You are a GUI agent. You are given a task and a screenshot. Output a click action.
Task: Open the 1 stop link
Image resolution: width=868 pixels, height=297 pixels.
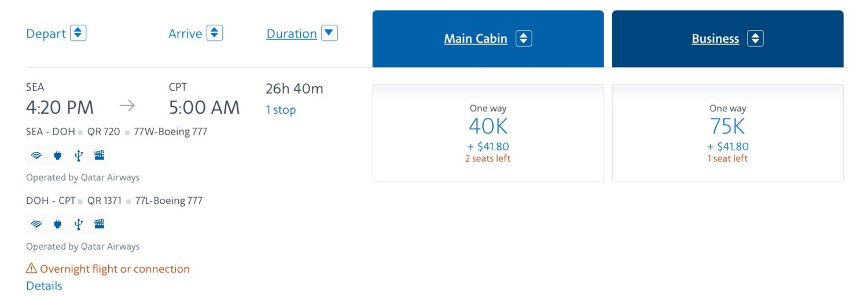click(281, 110)
